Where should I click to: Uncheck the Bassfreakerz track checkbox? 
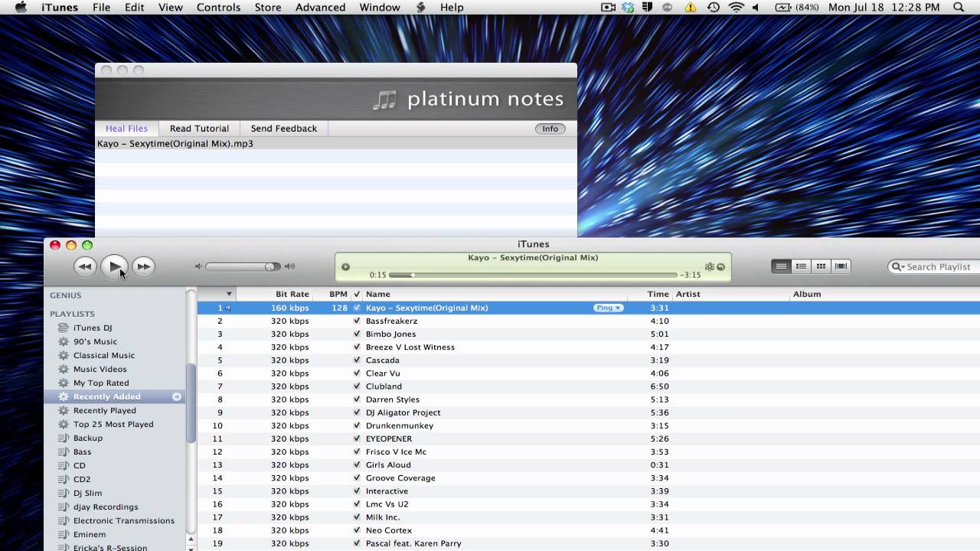tap(357, 321)
